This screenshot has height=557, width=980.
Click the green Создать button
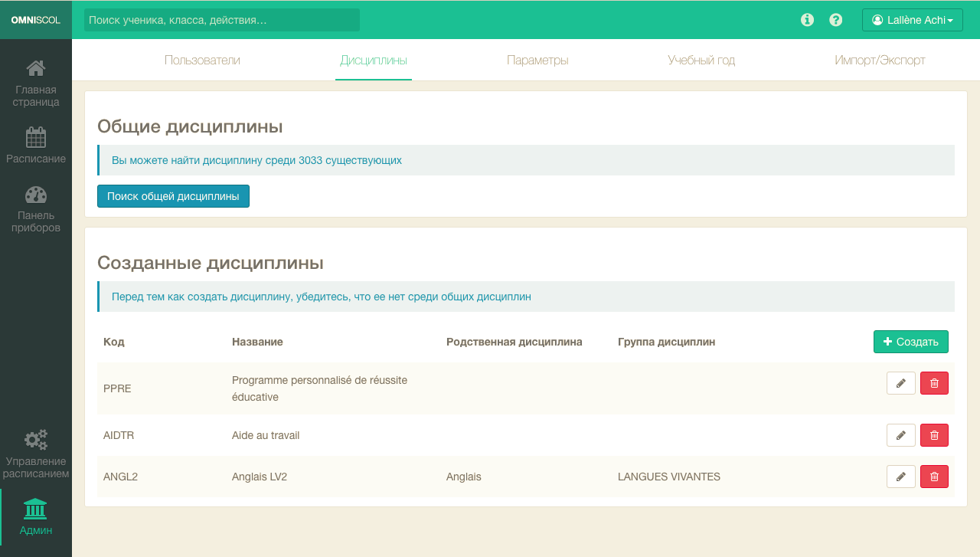[x=910, y=342]
